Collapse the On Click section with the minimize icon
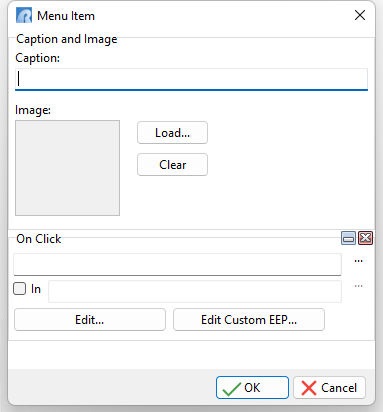 (x=348, y=238)
